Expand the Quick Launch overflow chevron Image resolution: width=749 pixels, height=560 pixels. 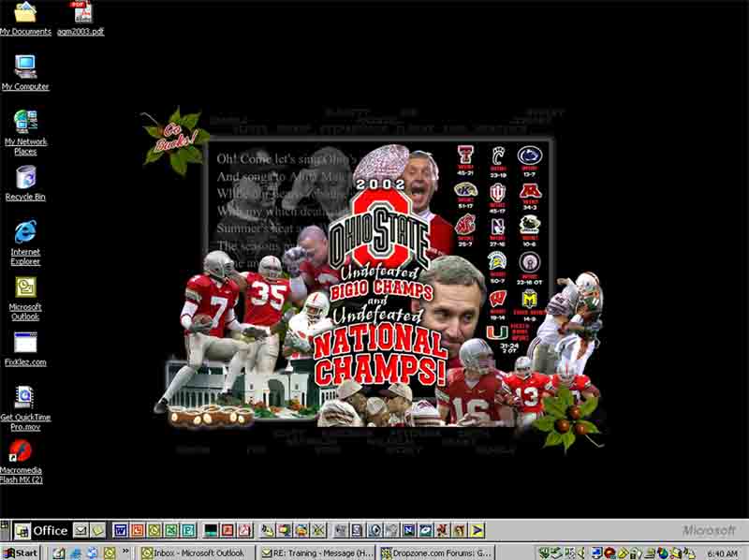(125, 553)
